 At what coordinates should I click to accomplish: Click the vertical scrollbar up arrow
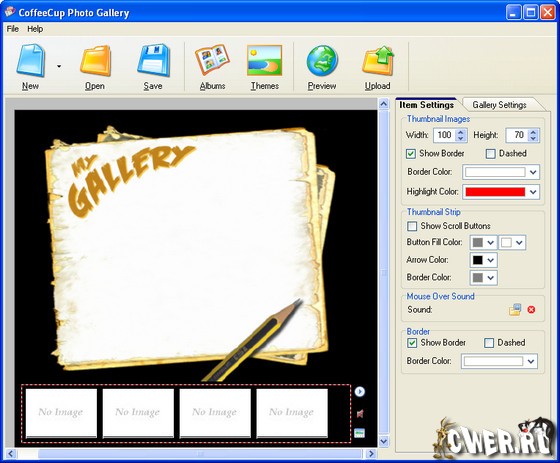[x=384, y=104]
